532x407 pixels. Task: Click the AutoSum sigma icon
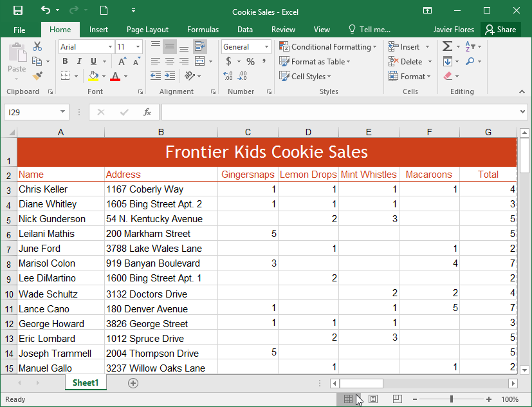click(x=447, y=47)
